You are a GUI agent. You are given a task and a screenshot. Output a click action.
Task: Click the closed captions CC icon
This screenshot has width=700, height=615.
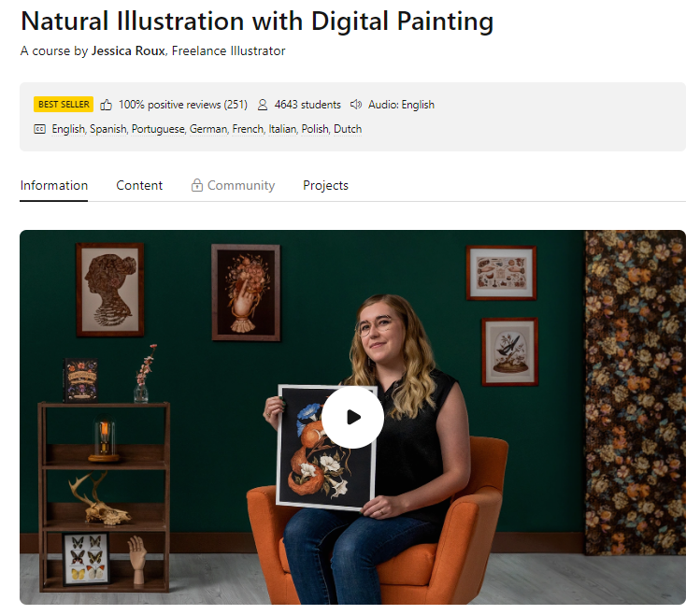point(39,129)
